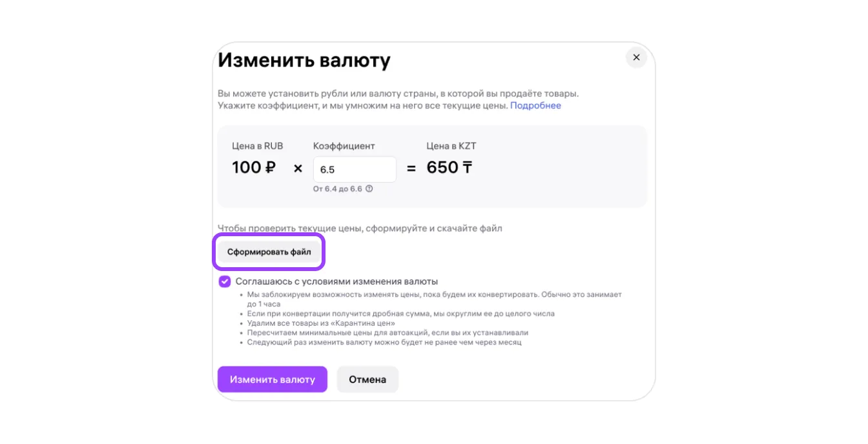Click the tenge symbol after 650

click(x=467, y=168)
